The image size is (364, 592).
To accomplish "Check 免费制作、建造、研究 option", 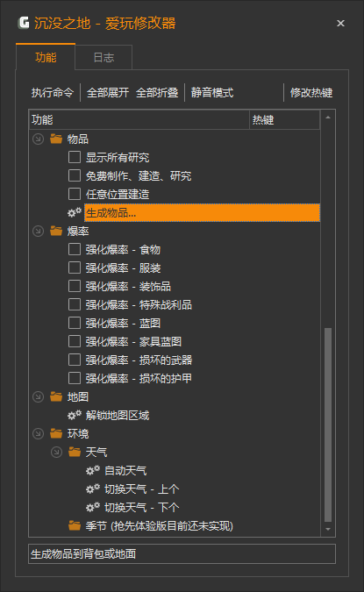I will [75, 175].
